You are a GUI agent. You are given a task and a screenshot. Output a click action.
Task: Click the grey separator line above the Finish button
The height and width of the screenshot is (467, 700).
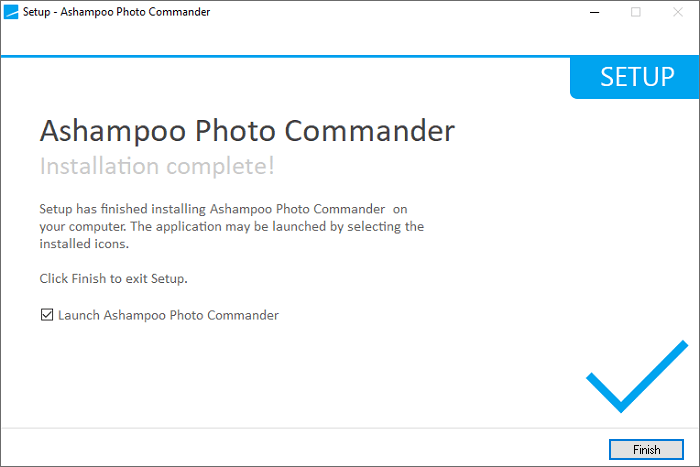(300, 429)
